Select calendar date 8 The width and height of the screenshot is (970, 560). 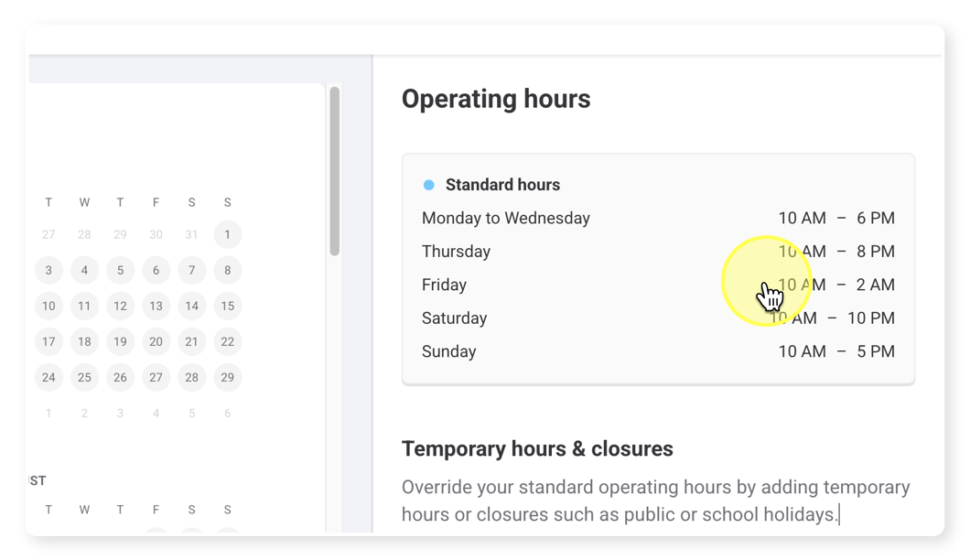(x=228, y=271)
